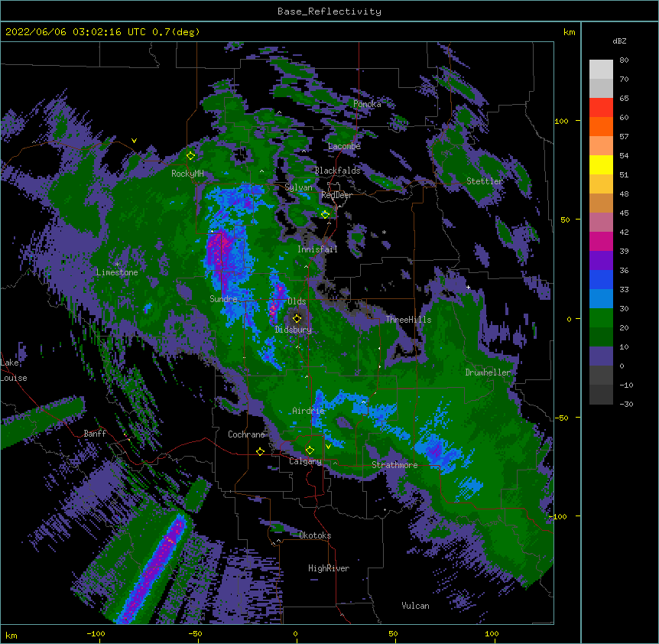Select the Limestone label
Viewport: 659px width, 644px height.
(x=117, y=272)
